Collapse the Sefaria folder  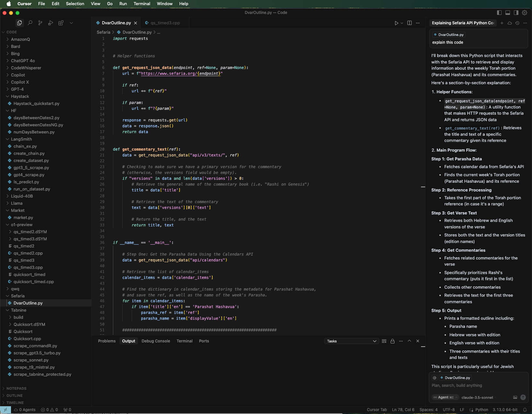(17, 296)
